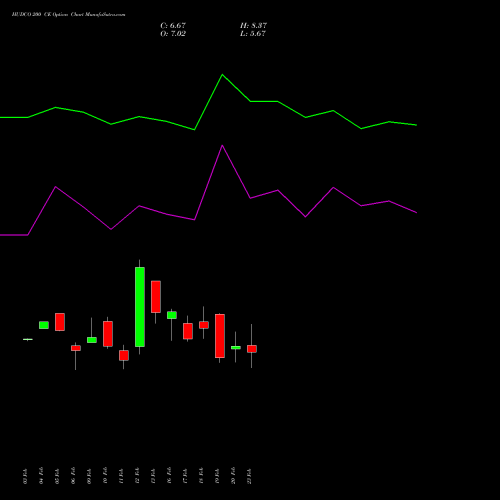Select the red candle on 17 Feb
The width and height of the screenshot is (500, 500).
pos(188,331)
